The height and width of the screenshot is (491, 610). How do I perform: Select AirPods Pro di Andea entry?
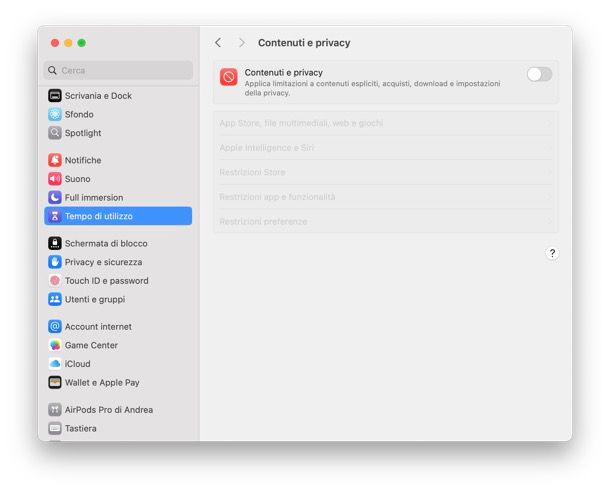point(109,410)
